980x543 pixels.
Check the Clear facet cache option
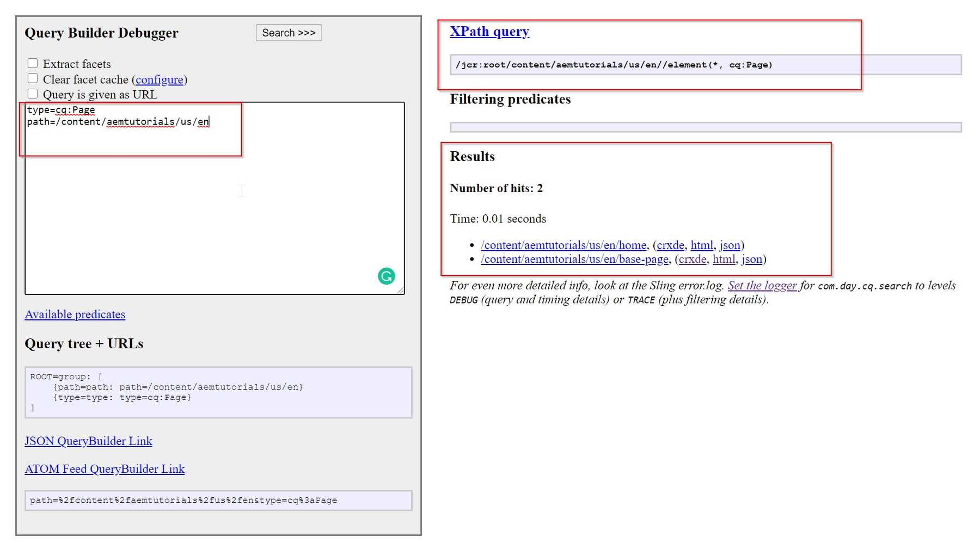pyautogui.click(x=33, y=78)
